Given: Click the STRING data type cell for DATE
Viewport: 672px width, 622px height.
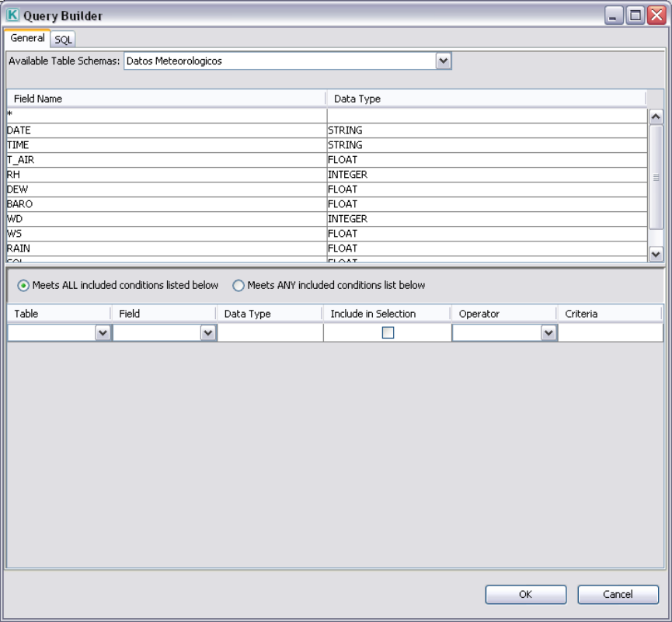Looking at the screenshot, I should [487, 130].
